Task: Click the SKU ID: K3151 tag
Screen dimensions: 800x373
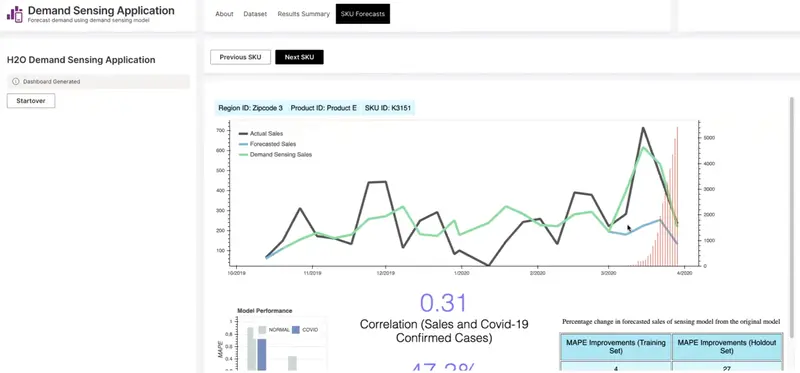Action: (x=388, y=108)
